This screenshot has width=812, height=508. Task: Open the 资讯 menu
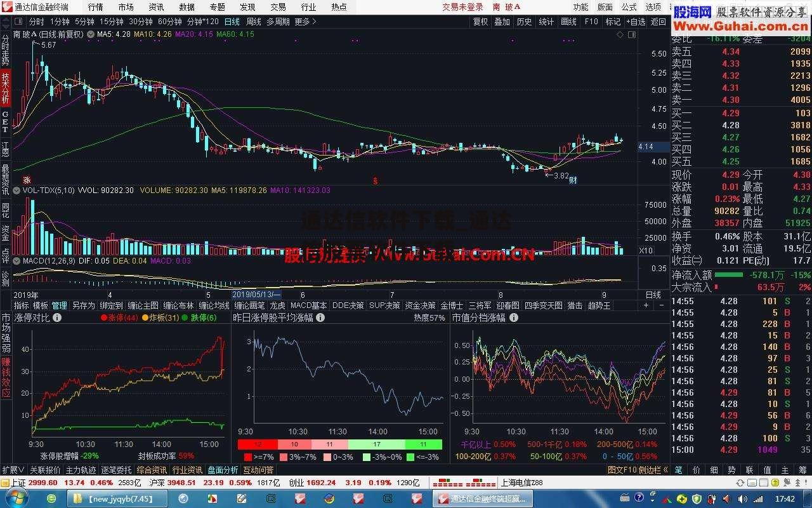pos(156,7)
